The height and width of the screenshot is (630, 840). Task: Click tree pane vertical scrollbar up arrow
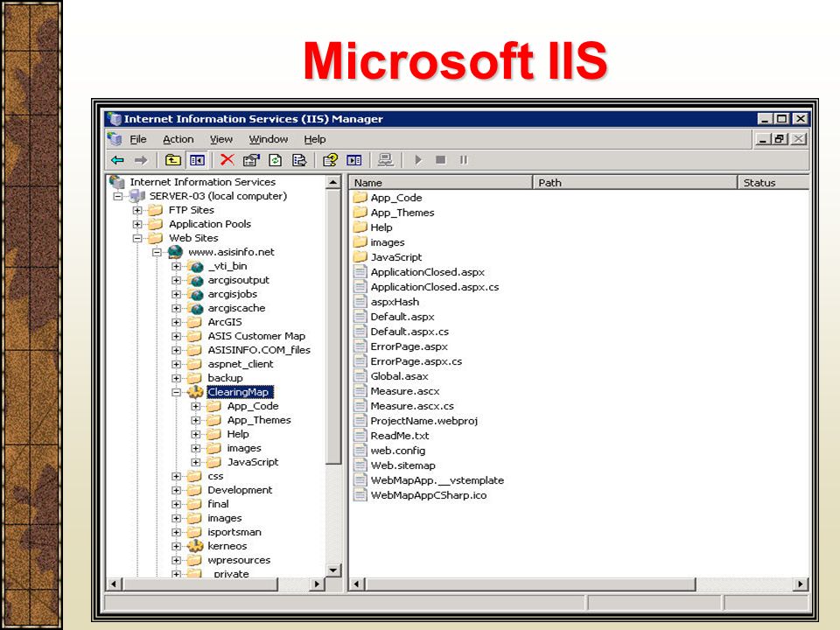333,183
